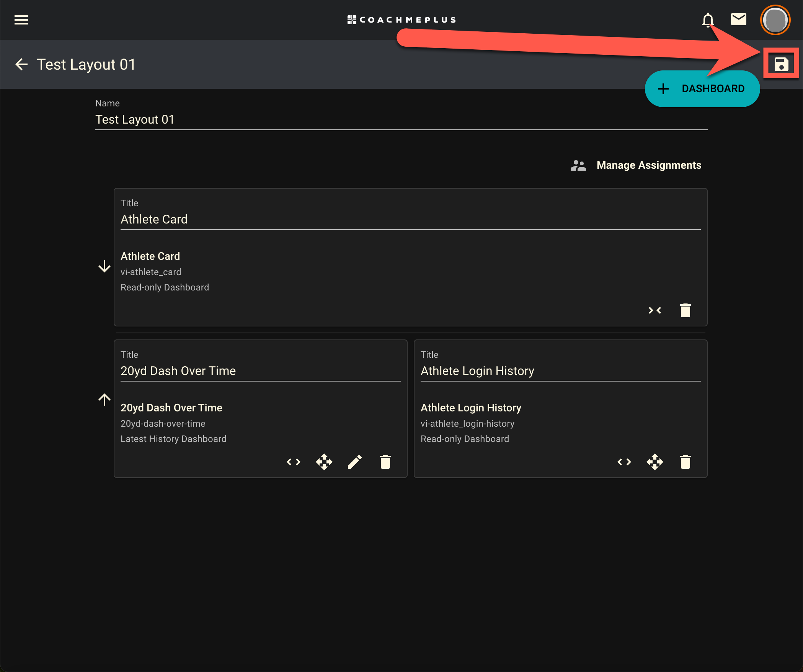
Task: Select the vi-athlete_card text
Action: (151, 272)
